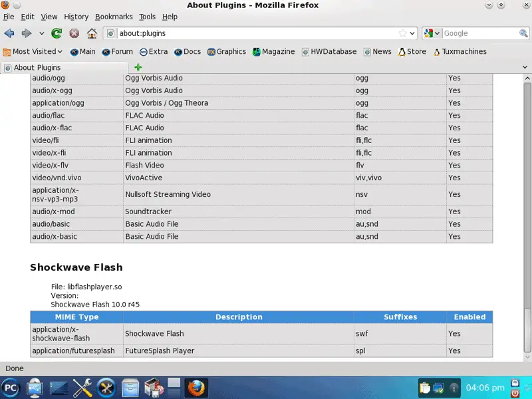Open the Edit menu
Screen dimensions: 532x399
[27, 17]
